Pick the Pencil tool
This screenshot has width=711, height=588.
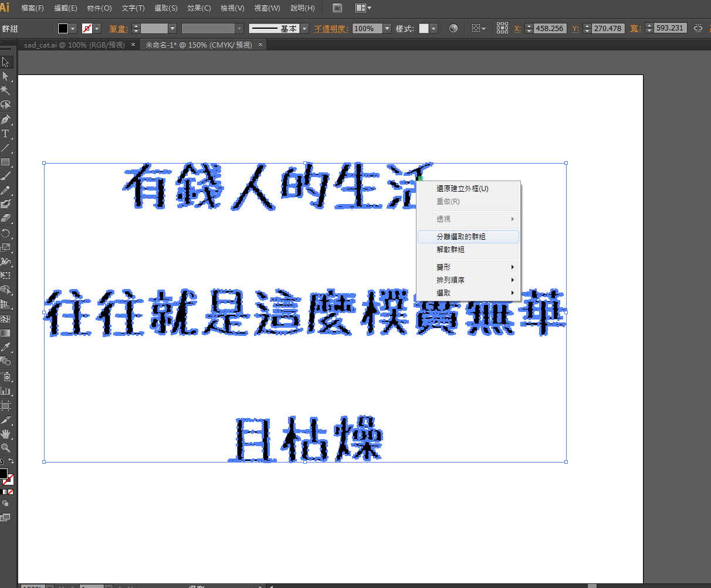pos(5,191)
